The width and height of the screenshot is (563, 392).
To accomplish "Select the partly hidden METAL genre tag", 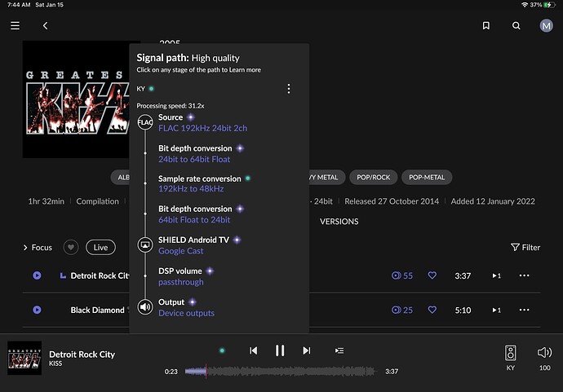I will click(326, 177).
